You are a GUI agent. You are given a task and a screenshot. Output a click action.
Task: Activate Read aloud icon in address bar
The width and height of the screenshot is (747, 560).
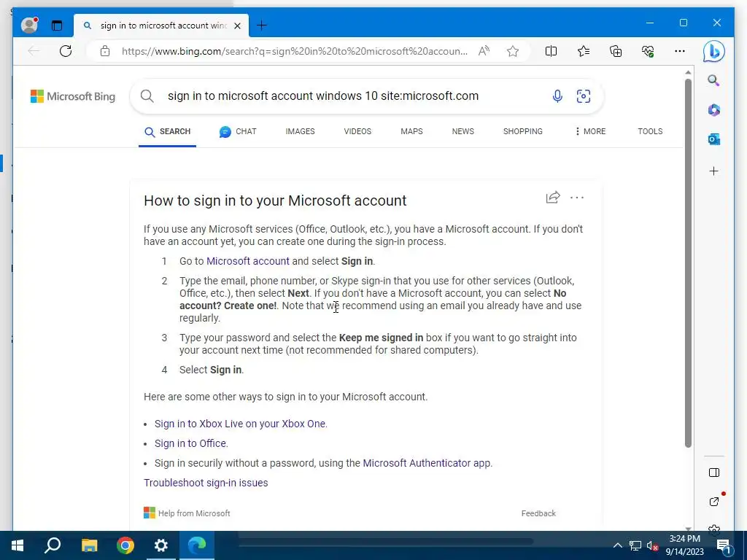pyautogui.click(x=484, y=51)
